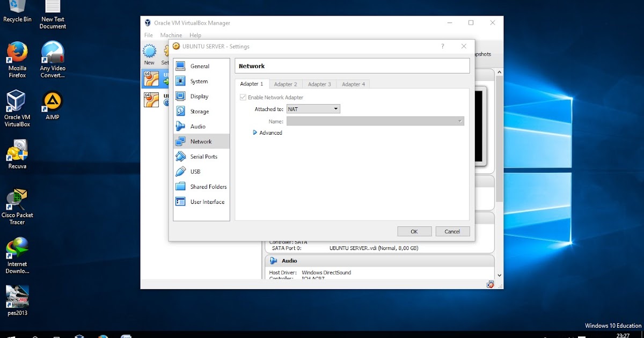Click the first VM list entry icon
644x338 pixels.
click(151, 78)
